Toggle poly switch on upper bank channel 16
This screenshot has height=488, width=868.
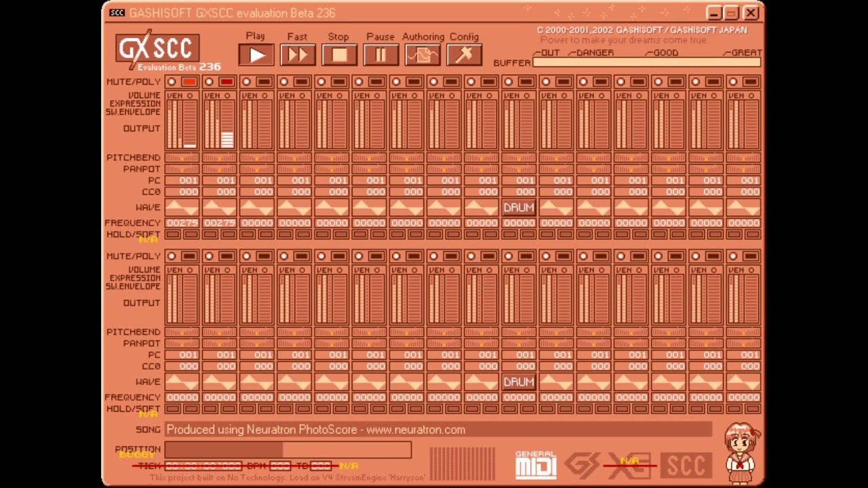tap(750, 82)
